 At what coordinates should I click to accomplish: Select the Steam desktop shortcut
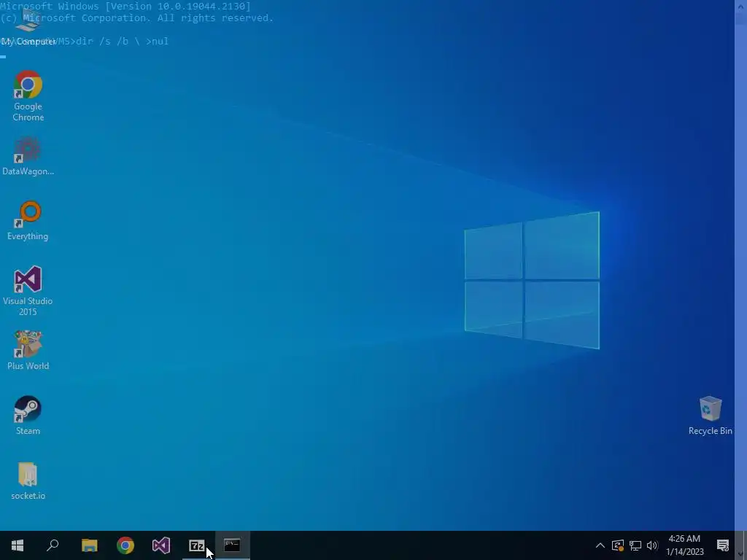click(28, 415)
